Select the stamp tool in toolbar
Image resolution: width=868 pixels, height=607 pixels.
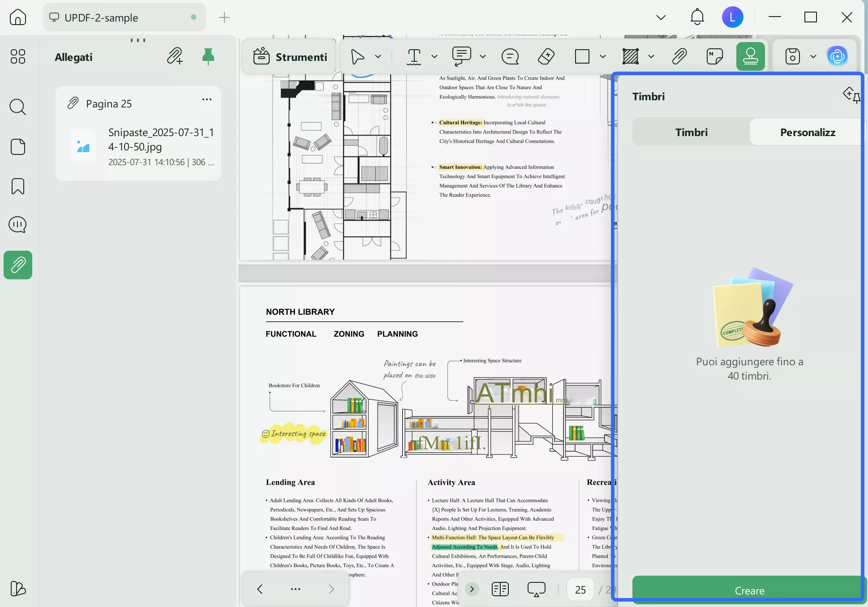click(x=750, y=57)
